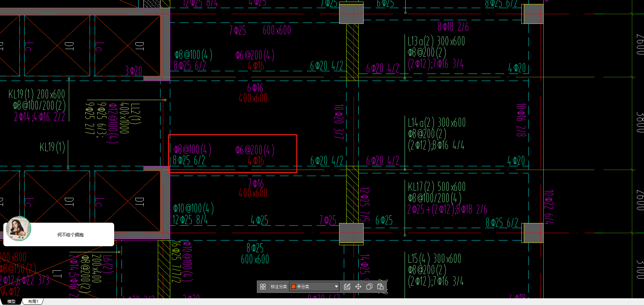Click the rotated text 9Φ25 2/7
This screenshot has height=305, width=644.
tap(90, 118)
